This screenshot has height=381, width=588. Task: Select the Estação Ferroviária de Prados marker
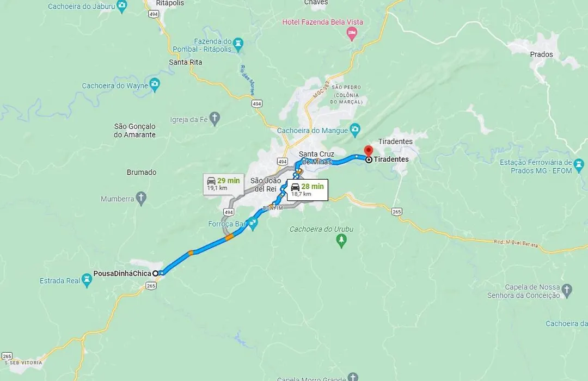point(579,165)
